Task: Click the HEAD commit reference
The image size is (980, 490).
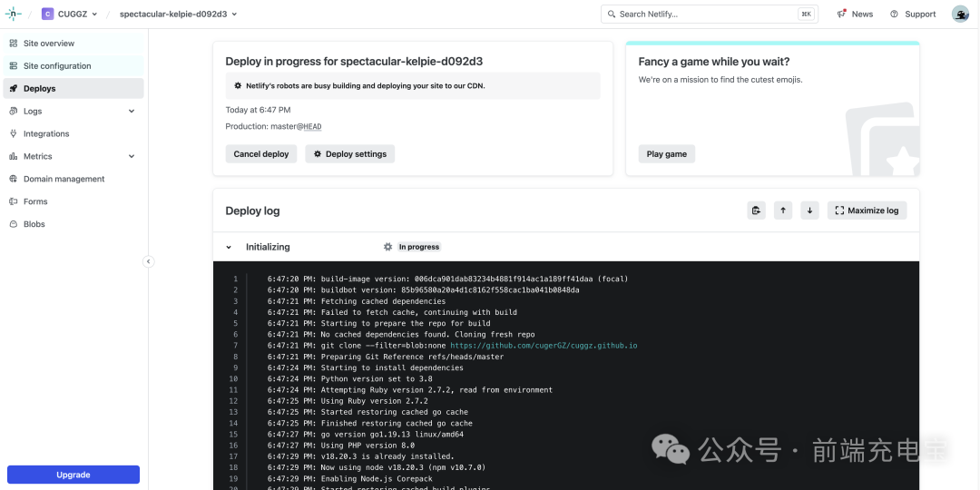Action: tap(312, 126)
